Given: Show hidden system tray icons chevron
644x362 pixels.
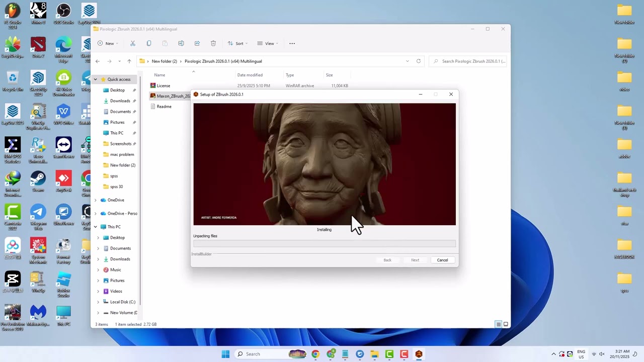Looking at the screenshot, I should pos(554,354).
